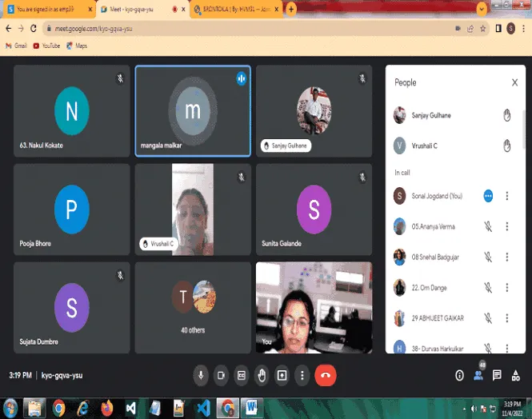Toggle the microphone in the call controls
The width and height of the screenshot is (532, 419).
(201, 375)
